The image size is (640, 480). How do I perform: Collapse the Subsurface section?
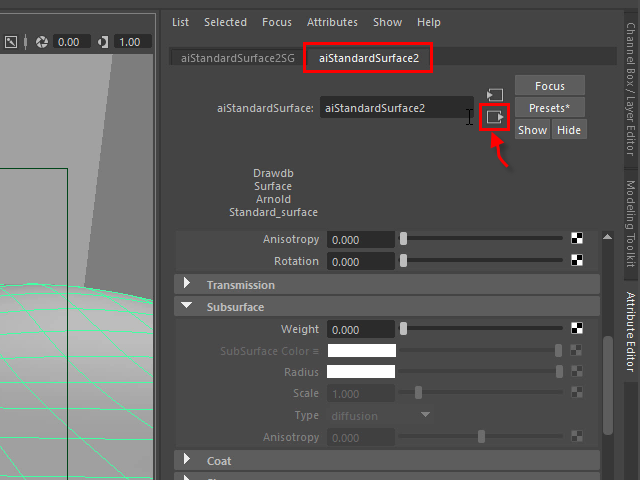187,307
